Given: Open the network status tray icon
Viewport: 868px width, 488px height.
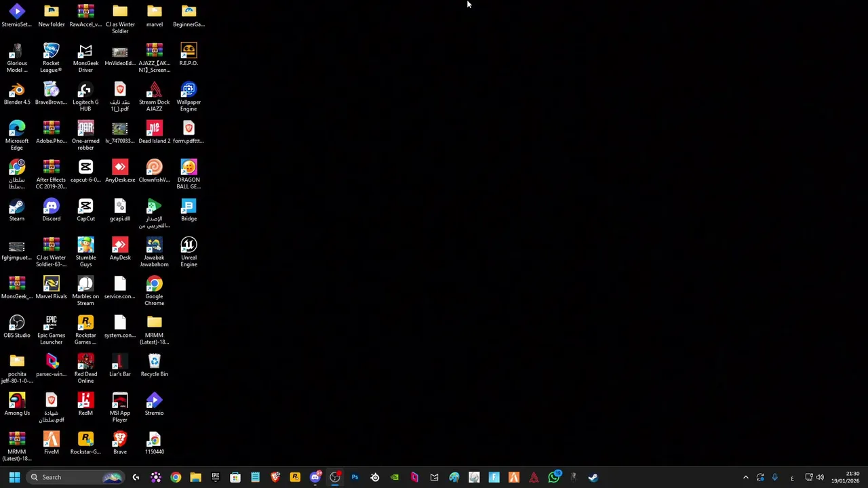Looking at the screenshot, I should (x=809, y=477).
